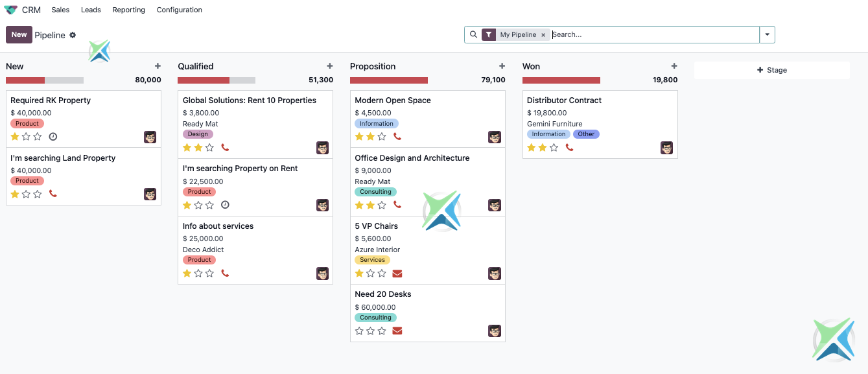Viewport: 868px width, 374px height.
Task: Open the Sales menu
Action: click(x=60, y=10)
